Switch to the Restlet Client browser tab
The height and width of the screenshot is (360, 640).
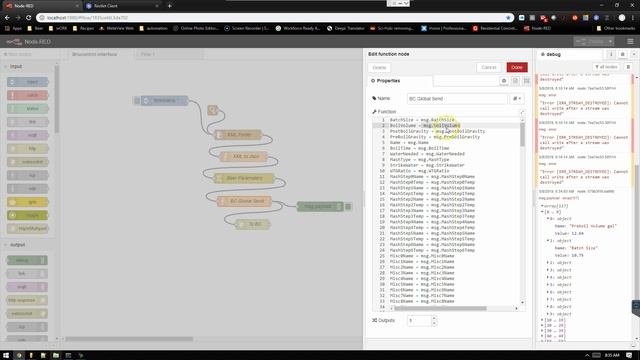[x=122, y=6]
